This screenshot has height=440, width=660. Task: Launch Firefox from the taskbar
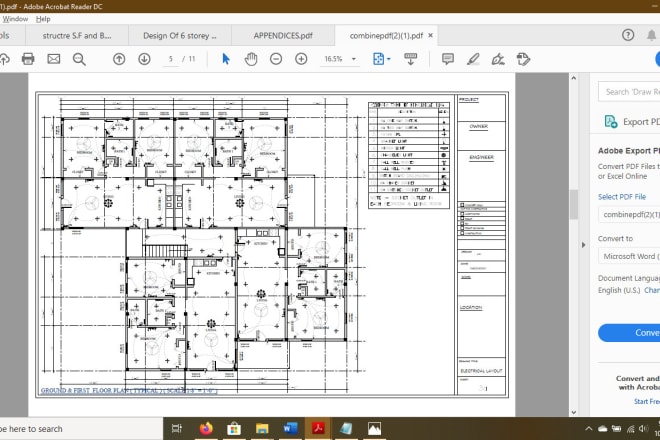pos(206,429)
